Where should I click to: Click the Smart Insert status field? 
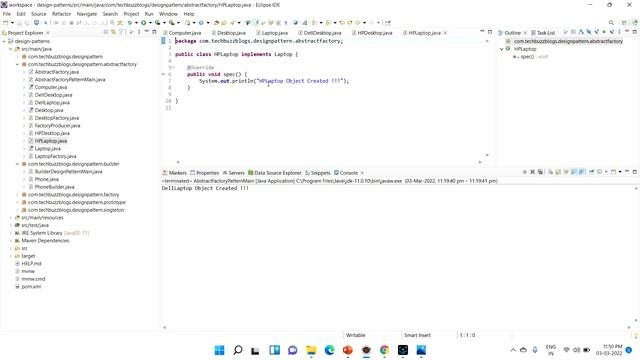417,335
